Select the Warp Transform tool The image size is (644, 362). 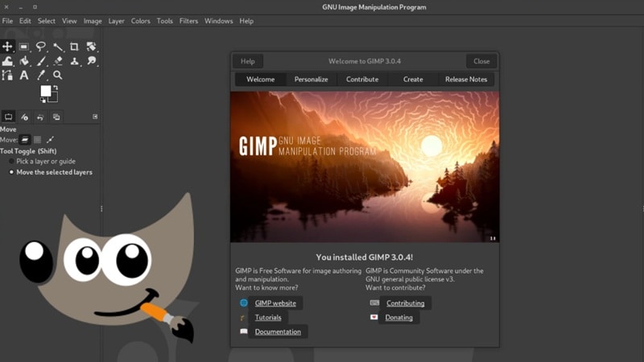coord(7,61)
